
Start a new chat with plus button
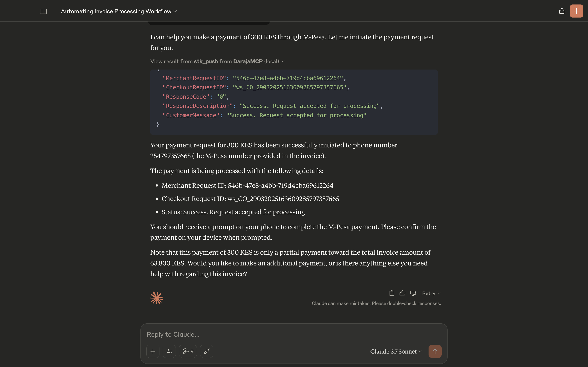[x=576, y=11]
